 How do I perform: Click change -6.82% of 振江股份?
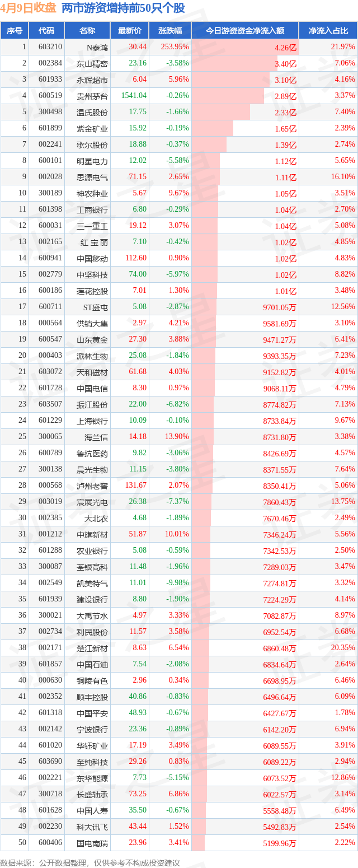point(178,404)
